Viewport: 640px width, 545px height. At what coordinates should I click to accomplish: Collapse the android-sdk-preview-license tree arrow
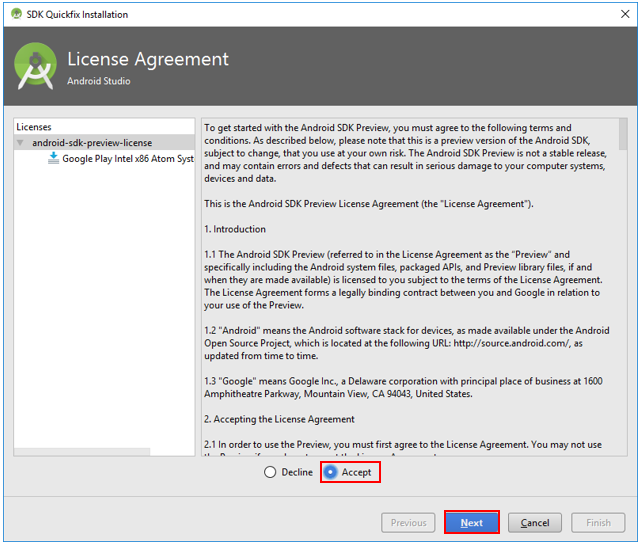[x=20, y=142]
